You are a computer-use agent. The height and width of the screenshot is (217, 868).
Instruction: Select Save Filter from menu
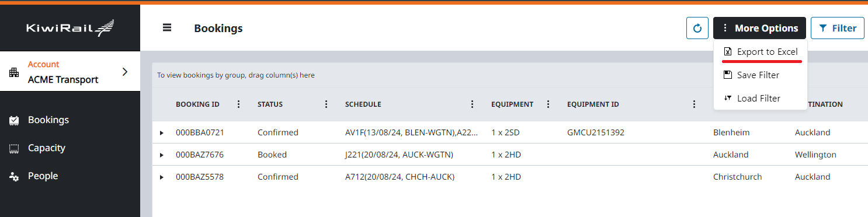(x=761, y=75)
